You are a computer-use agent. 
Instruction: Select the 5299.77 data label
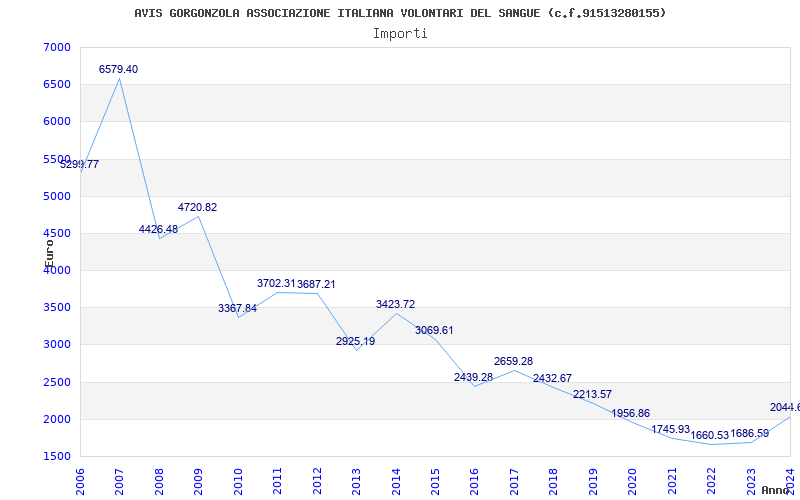pyautogui.click(x=80, y=164)
